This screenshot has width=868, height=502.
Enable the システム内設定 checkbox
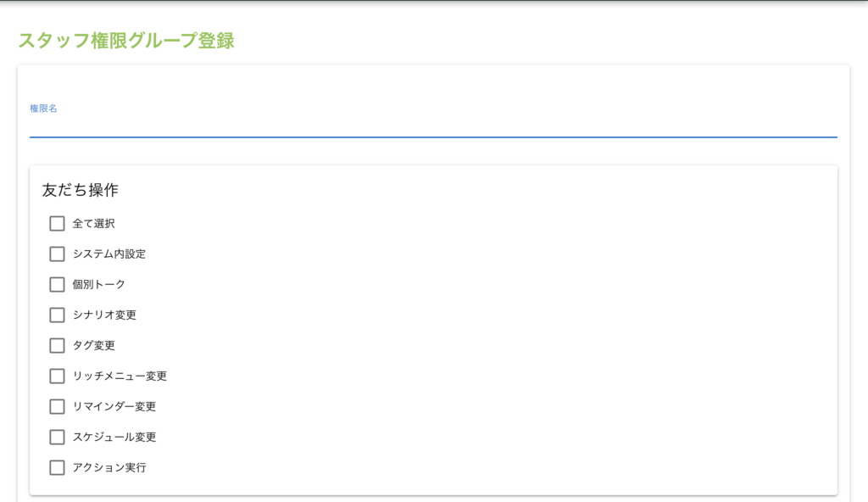point(57,254)
